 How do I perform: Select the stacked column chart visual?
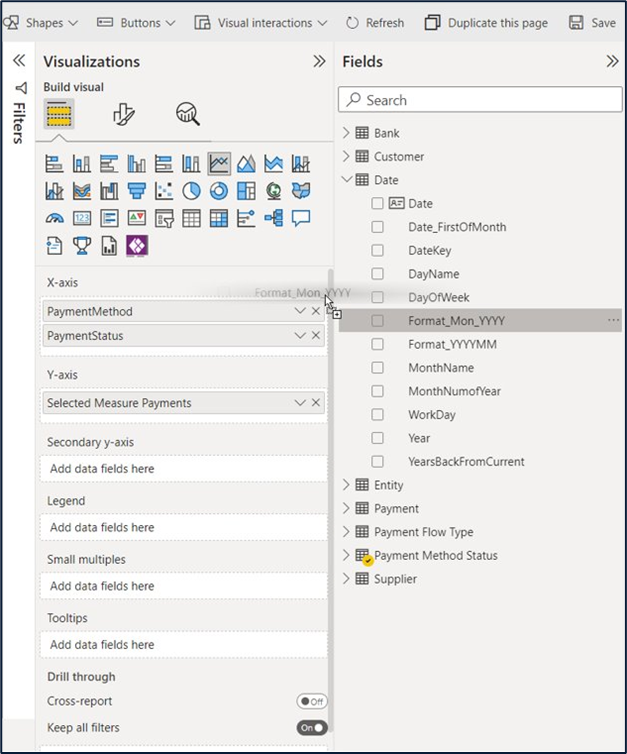click(x=82, y=164)
